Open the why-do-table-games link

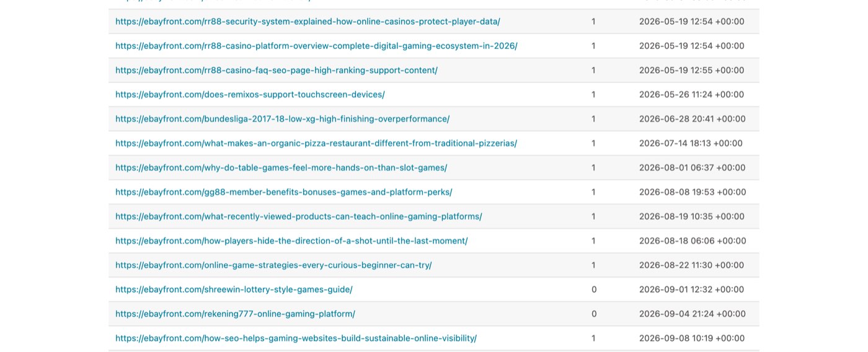(281, 168)
